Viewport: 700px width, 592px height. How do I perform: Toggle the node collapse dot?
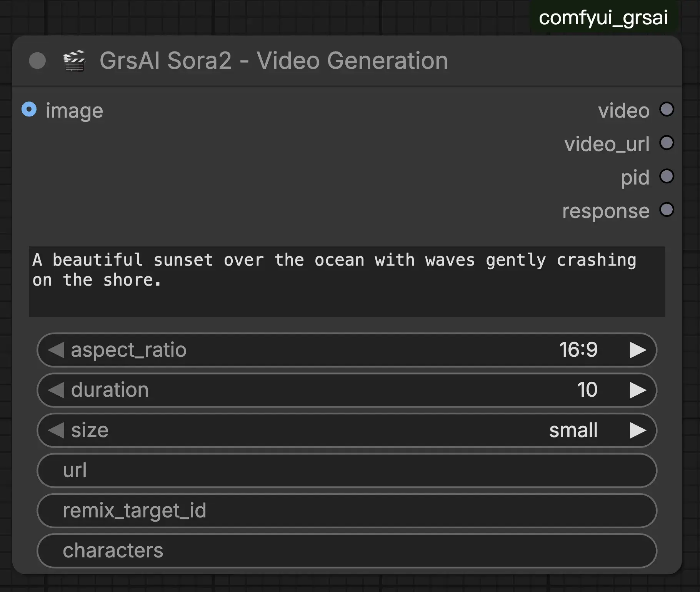tap(37, 61)
